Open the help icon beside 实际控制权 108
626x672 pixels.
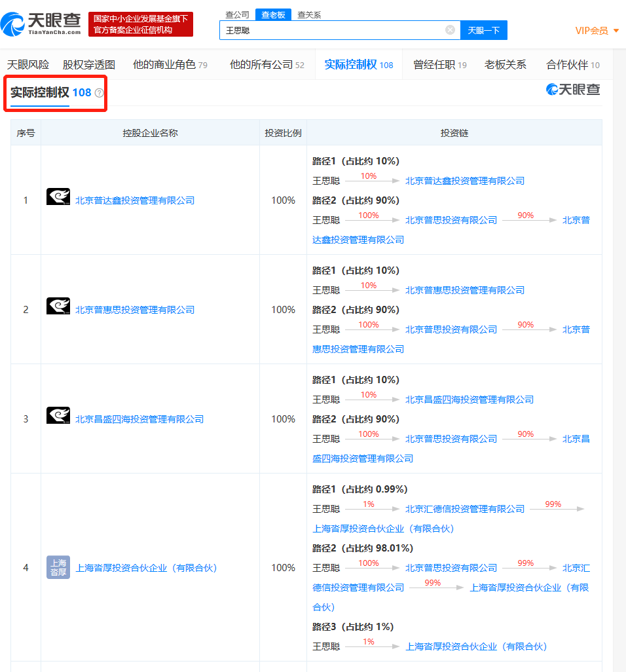click(x=99, y=93)
